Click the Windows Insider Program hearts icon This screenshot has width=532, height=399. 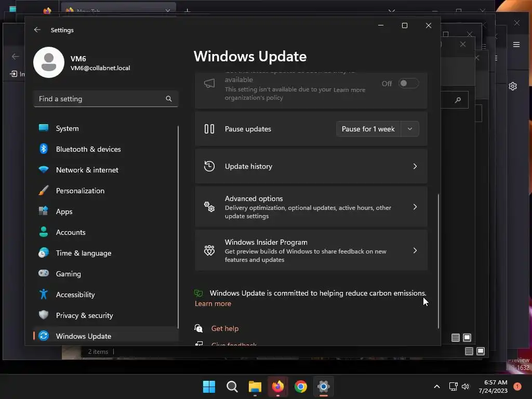[x=209, y=250]
